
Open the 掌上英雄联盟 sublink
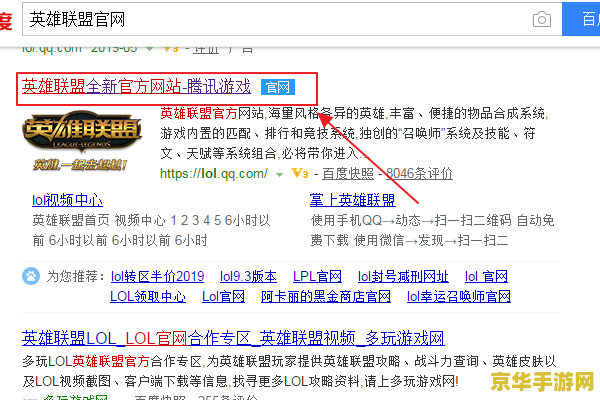[352, 200]
